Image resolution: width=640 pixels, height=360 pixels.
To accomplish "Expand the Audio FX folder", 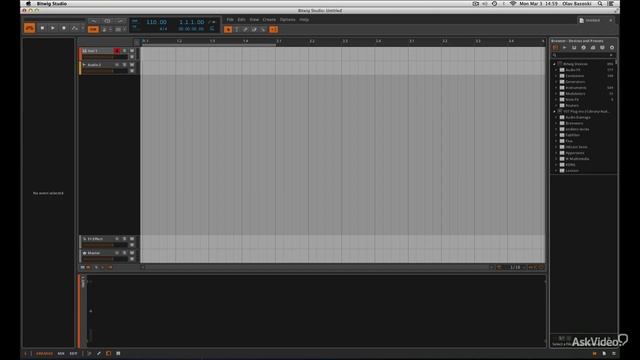I will click(557, 70).
